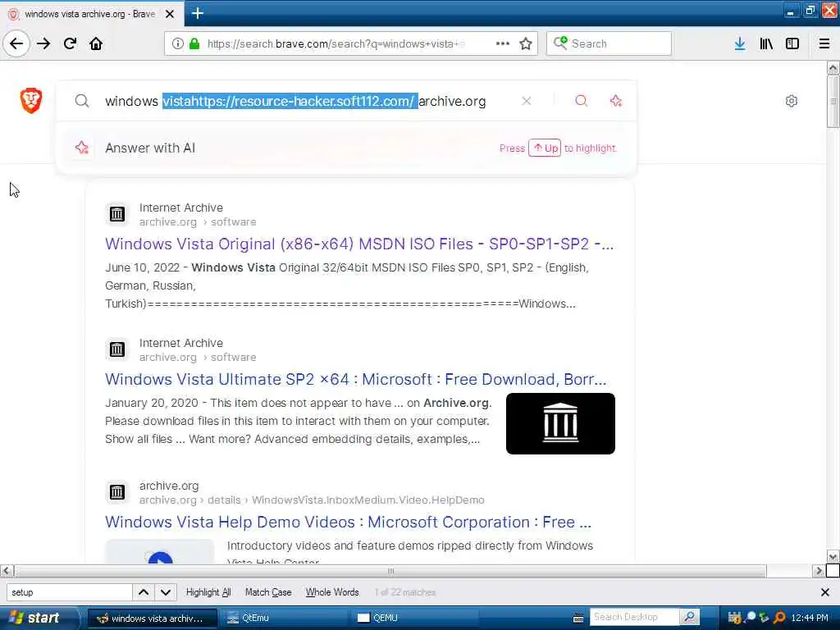Image resolution: width=840 pixels, height=630 pixels.
Task: Click Internet Archive favicon of Ultimate SP2 result
Action: (116, 349)
